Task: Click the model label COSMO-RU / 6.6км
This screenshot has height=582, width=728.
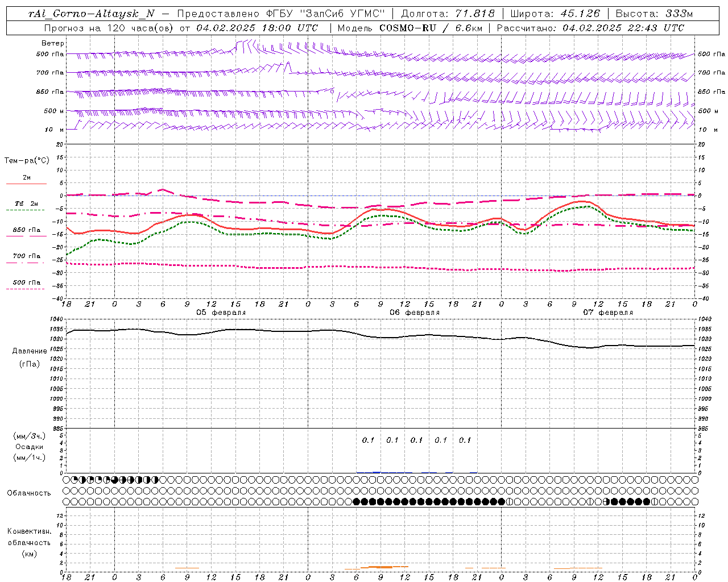Action: (431, 28)
